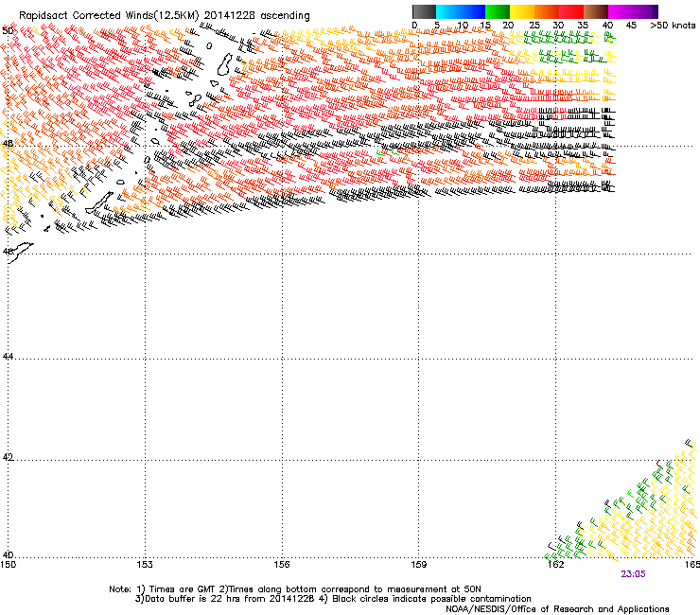Click the 'NOAA/NESDIS/Office of Research and Applications' credit
700x615 pixels.
pyautogui.click(x=557, y=609)
